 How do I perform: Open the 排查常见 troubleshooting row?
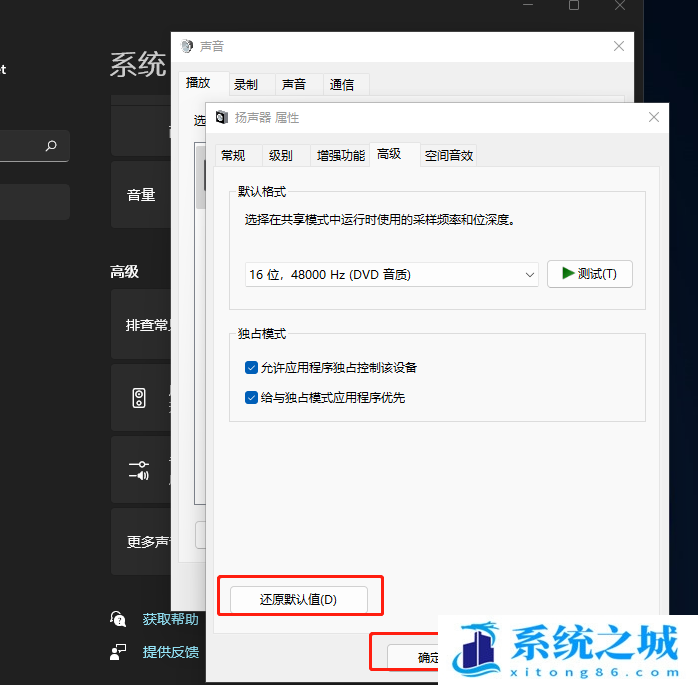(x=141, y=324)
